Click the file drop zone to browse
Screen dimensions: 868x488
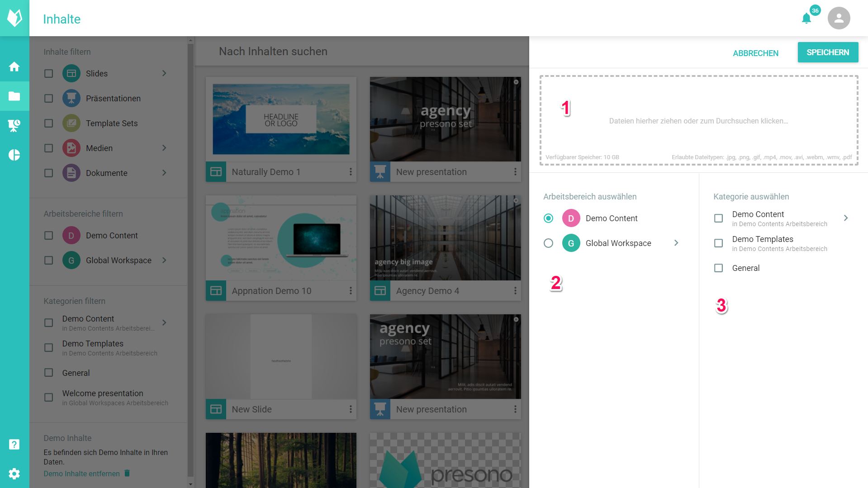(x=698, y=120)
